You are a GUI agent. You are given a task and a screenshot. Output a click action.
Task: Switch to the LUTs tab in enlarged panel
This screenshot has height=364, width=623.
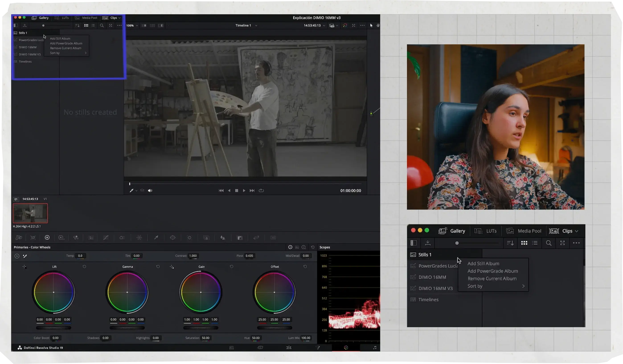(x=485, y=231)
